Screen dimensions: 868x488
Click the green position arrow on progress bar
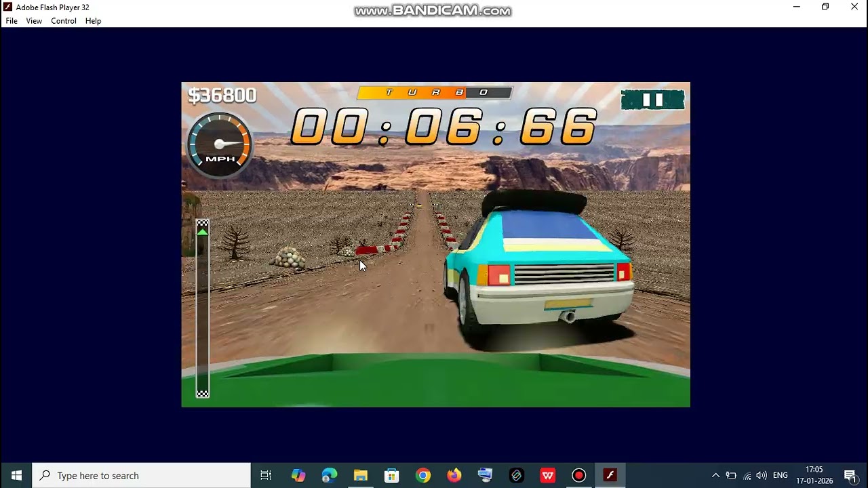pyautogui.click(x=203, y=232)
